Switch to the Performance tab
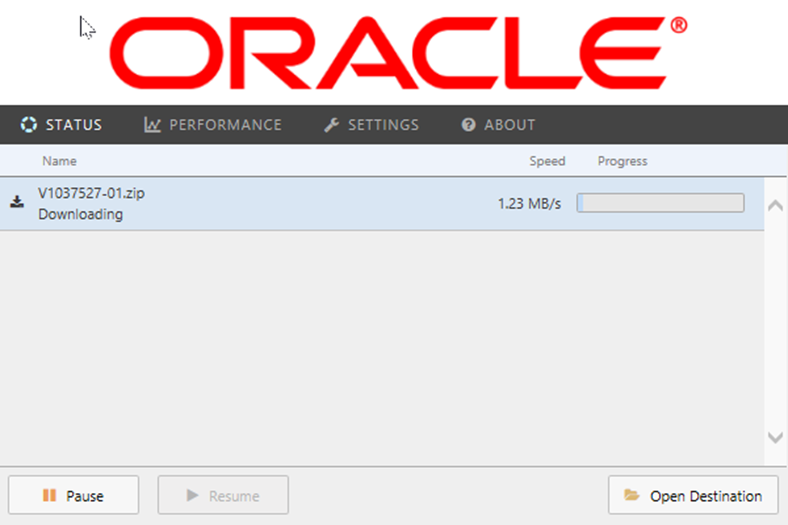Image resolution: width=788 pixels, height=525 pixels. click(213, 125)
